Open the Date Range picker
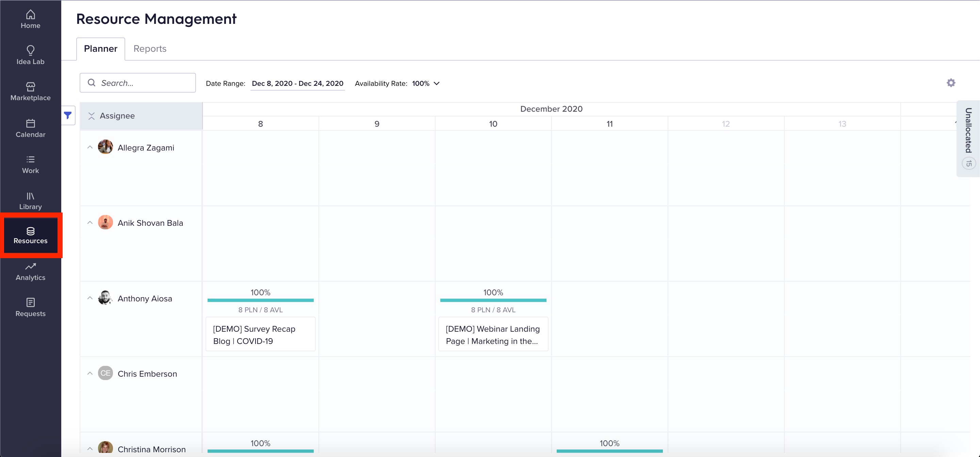Image resolution: width=980 pixels, height=457 pixels. pos(297,83)
